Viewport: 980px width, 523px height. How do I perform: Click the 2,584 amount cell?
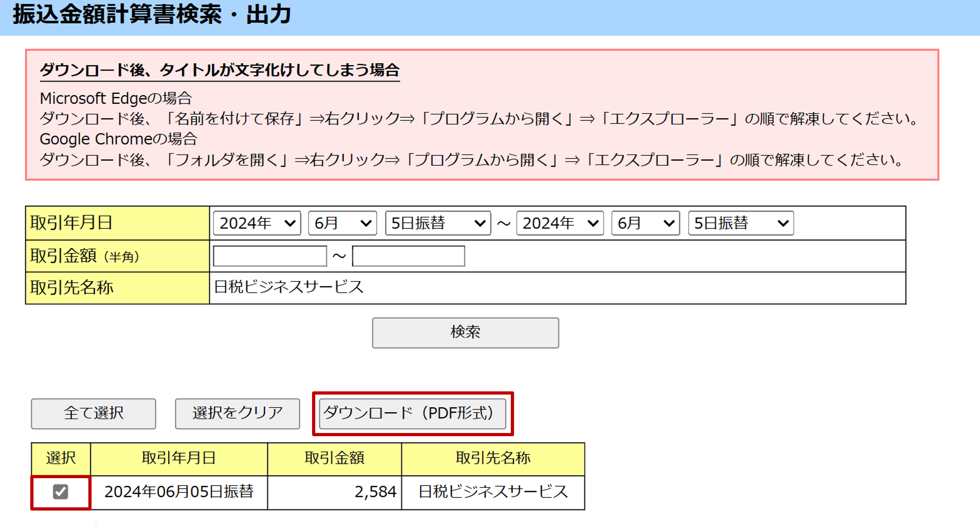pyautogui.click(x=375, y=492)
